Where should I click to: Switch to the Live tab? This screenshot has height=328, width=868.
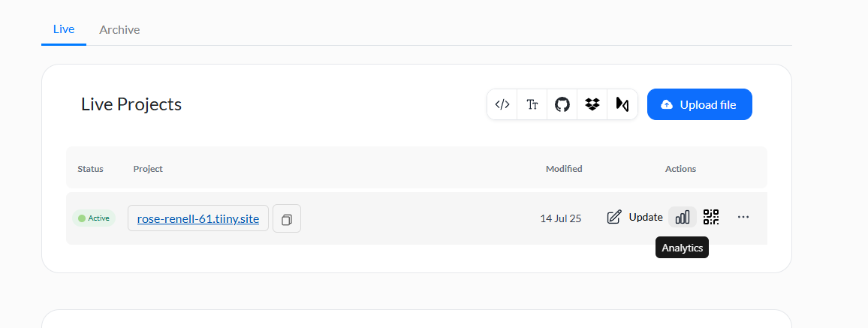pyautogui.click(x=64, y=29)
